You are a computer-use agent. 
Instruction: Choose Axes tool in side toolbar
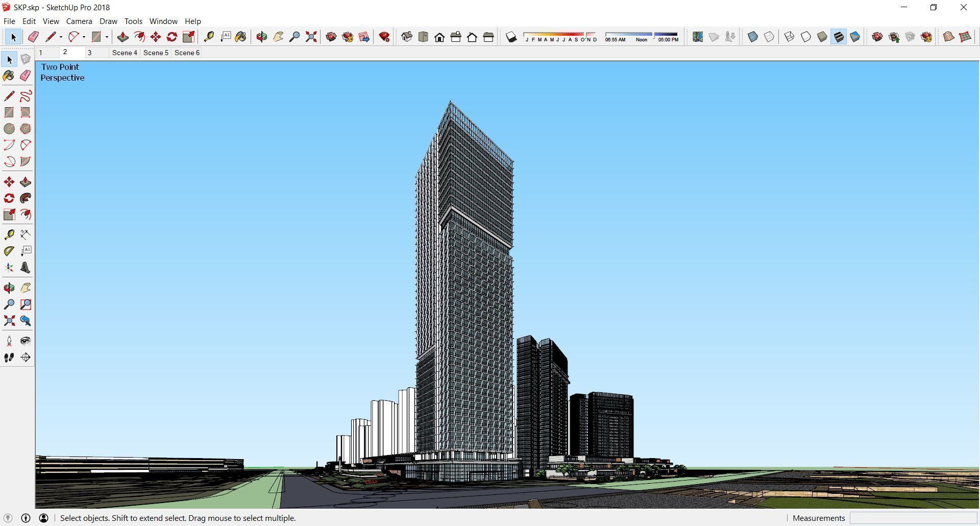(9, 268)
